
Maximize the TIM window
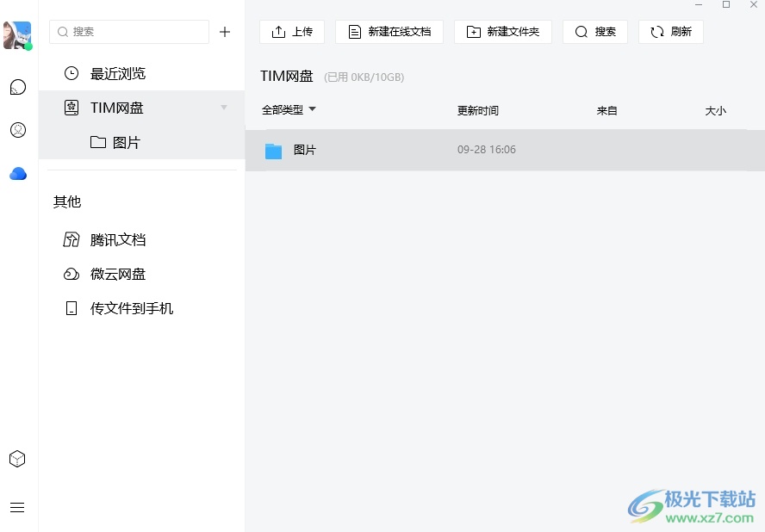coord(726,5)
